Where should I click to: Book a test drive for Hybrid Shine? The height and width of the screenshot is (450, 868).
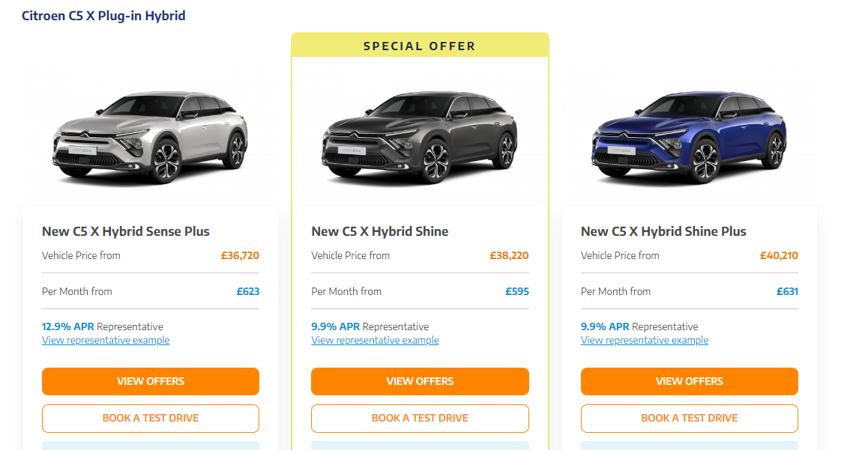[x=420, y=418]
